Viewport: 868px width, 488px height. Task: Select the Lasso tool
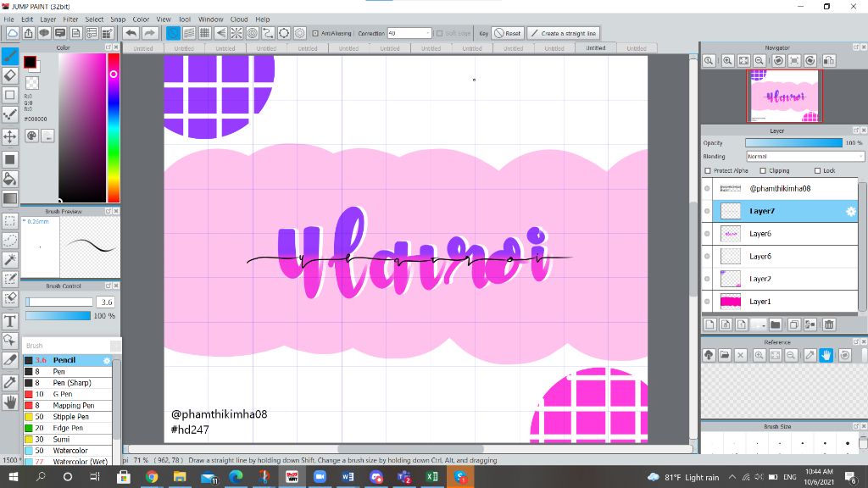[10, 241]
